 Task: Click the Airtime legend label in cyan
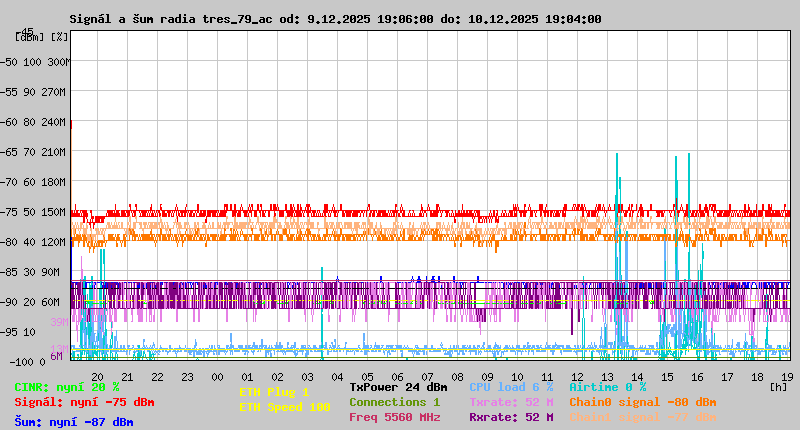(608, 387)
